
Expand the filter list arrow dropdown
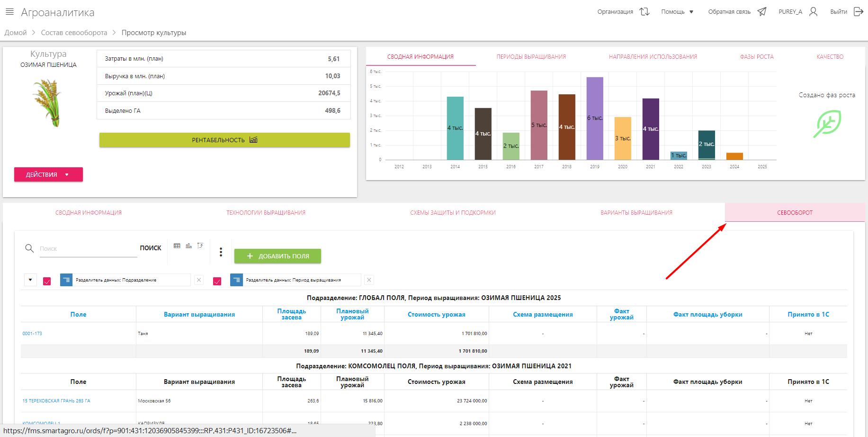pyautogui.click(x=30, y=280)
